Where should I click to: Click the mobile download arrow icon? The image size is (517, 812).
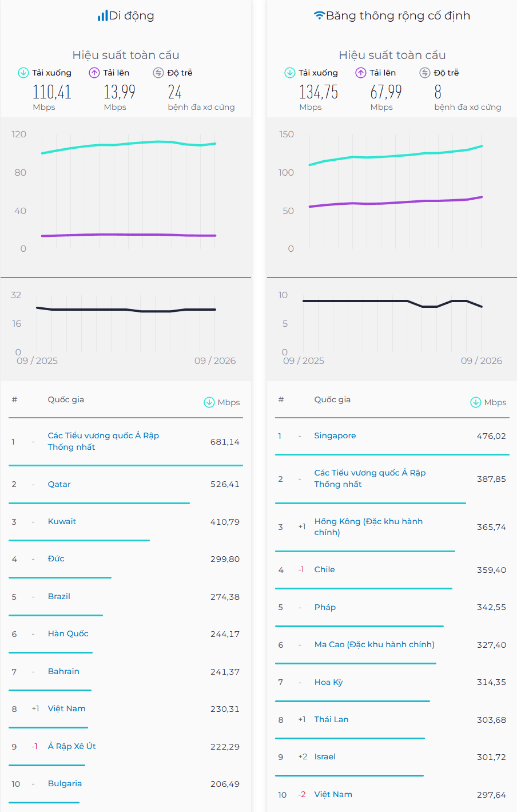(x=23, y=73)
